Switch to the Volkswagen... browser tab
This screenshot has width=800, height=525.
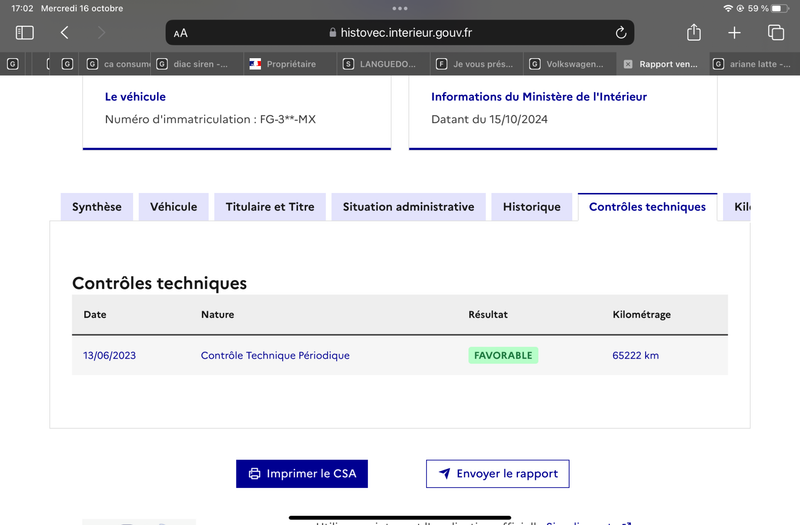(x=570, y=64)
